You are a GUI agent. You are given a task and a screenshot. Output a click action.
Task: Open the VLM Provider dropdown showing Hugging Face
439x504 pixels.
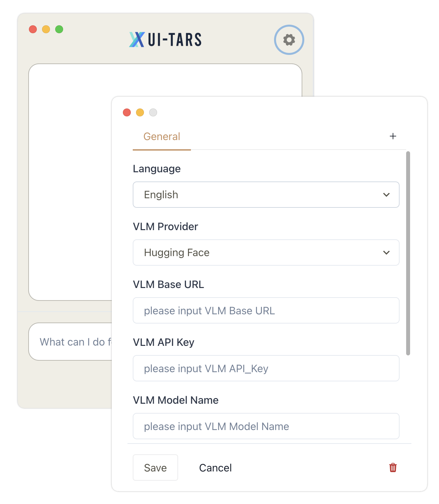pyautogui.click(x=266, y=252)
